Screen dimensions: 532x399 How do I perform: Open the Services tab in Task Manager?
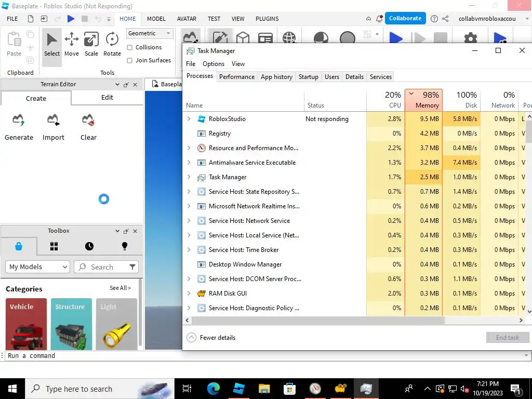(381, 77)
